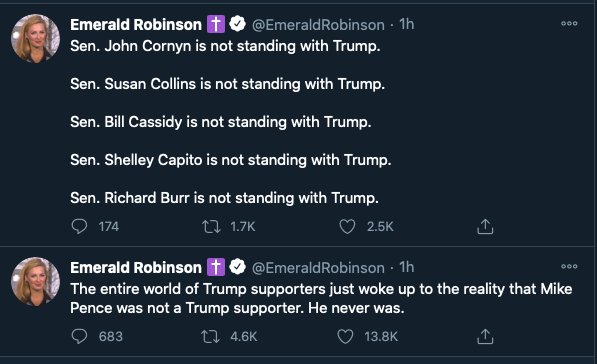Image resolution: width=597 pixels, height=364 pixels.
Task: Reply to the Mike Pence tweet
Action: pyautogui.click(x=79, y=336)
